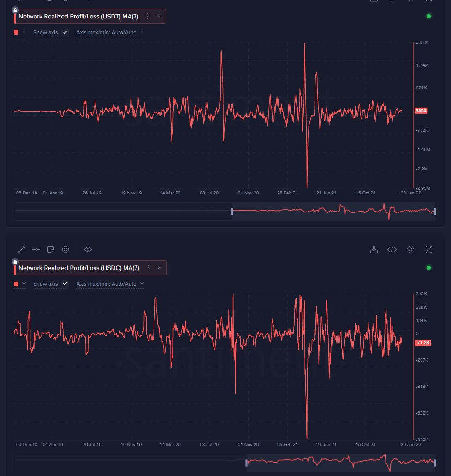
Task: Download the USDC chart data
Action: (374, 250)
